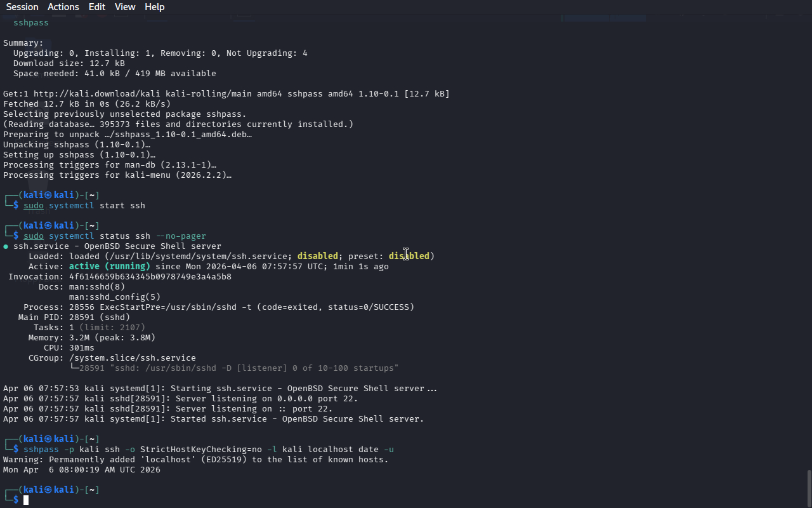The width and height of the screenshot is (812, 508).
Task: Click the block cursor at the empty prompt
Action: coord(26,500)
